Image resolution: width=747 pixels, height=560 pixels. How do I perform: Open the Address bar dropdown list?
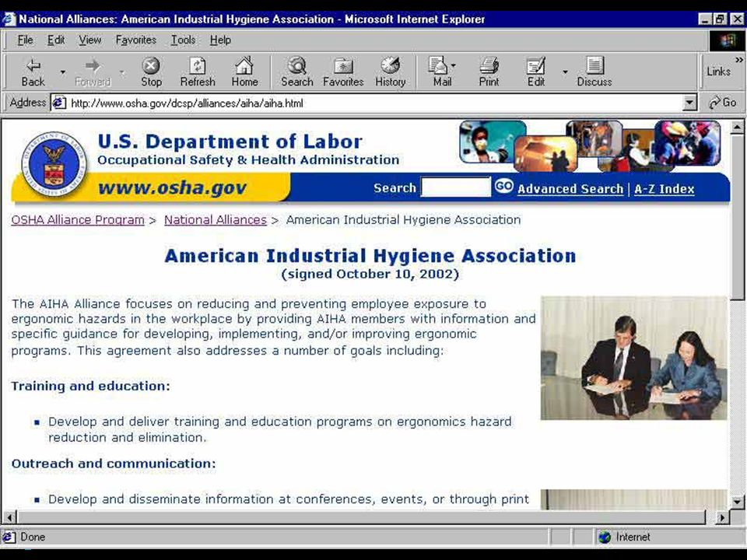tap(689, 103)
